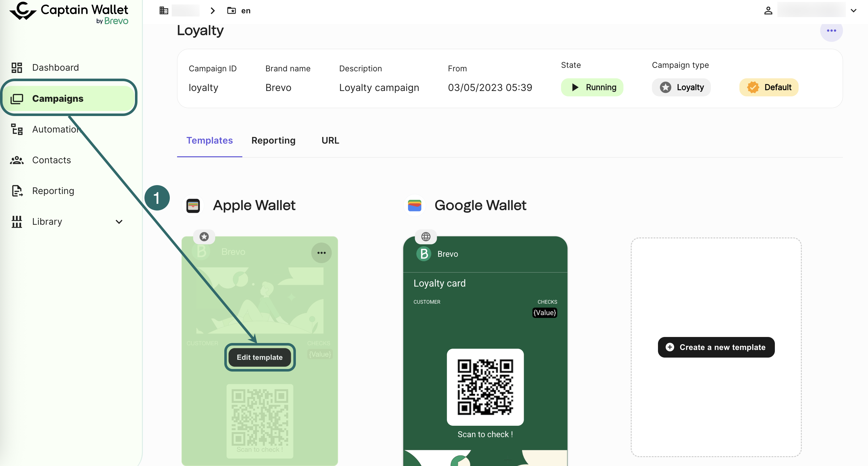868x466 pixels.
Task: Click the Edit template button
Action: [x=259, y=357]
